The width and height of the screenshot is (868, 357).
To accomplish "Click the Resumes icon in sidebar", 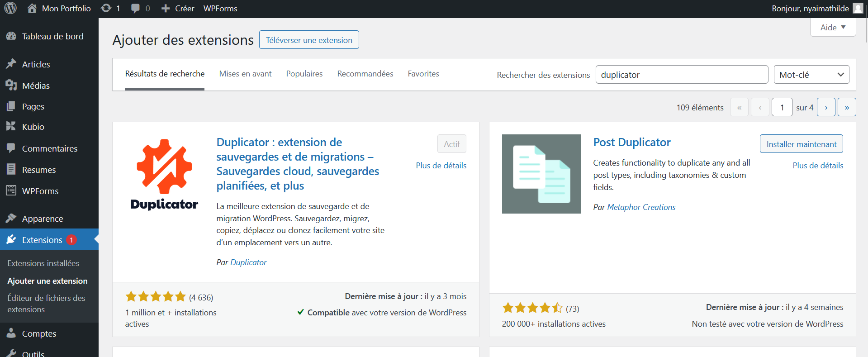I will coord(11,169).
